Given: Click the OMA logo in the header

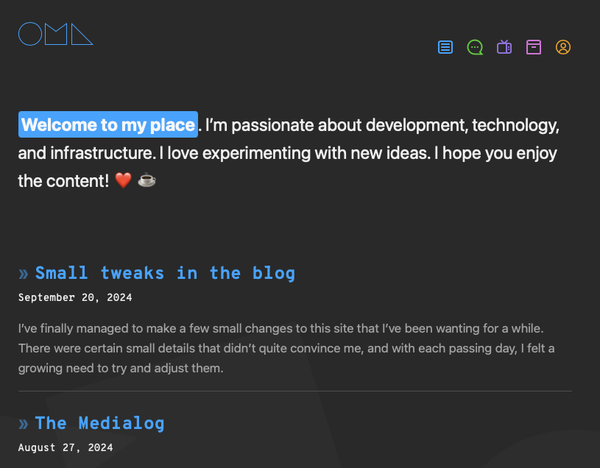Looking at the screenshot, I should tap(56, 34).
